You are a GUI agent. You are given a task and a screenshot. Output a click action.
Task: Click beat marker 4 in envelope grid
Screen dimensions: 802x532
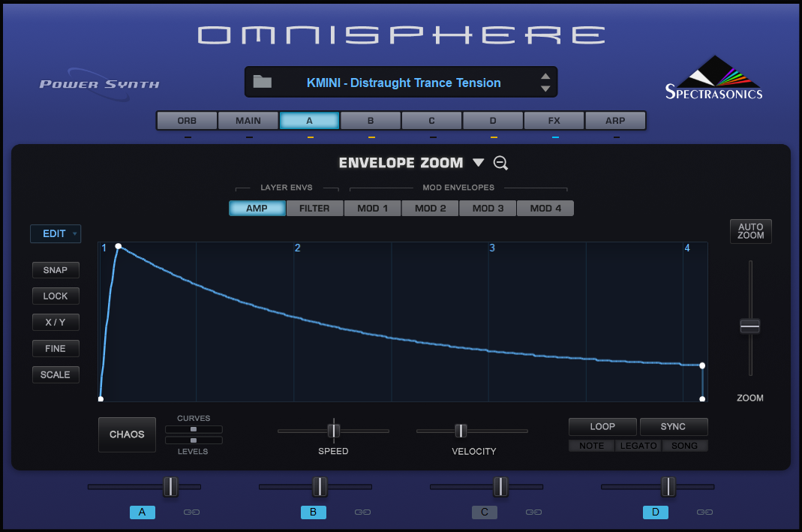pyautogui.click(x=687, y=248)
